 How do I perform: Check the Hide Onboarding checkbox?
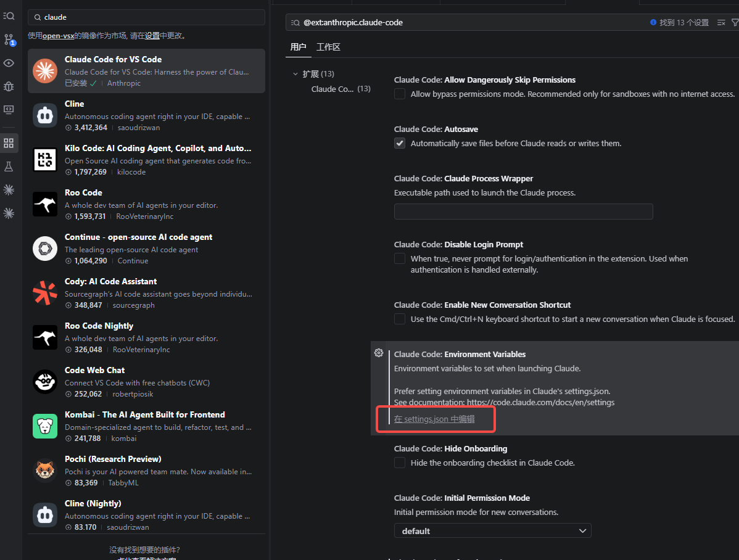(x=400, y=463)
